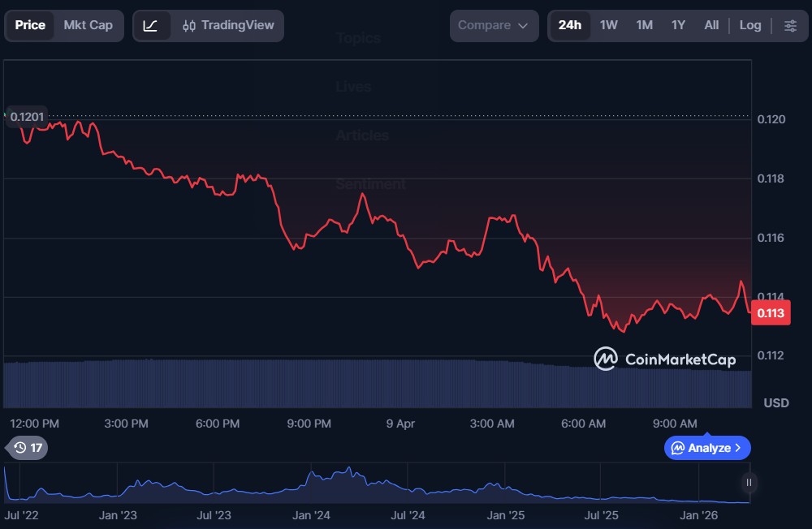Click the CoinMarketCap watermark logo
This screenshot has height=529, width=812.
665,359
